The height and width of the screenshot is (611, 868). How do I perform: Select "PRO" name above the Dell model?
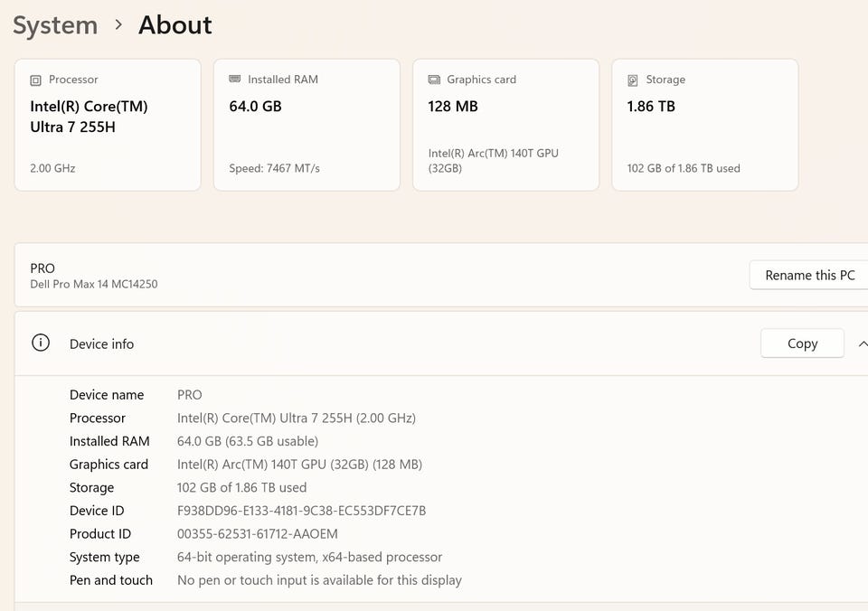(x=42, y=268)
